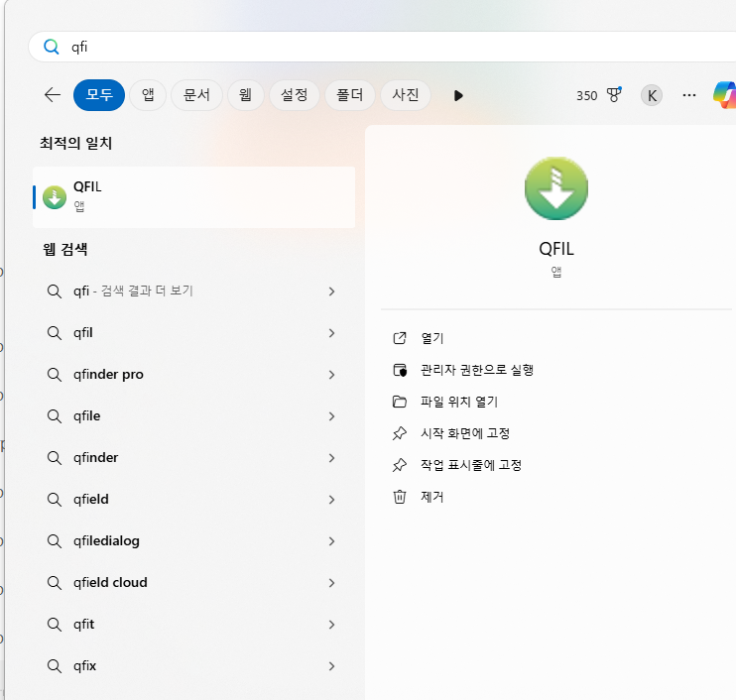Expand the chevron on the qfinder row
The height and width of the screenshot is (700, 736).
click(332, 458)
